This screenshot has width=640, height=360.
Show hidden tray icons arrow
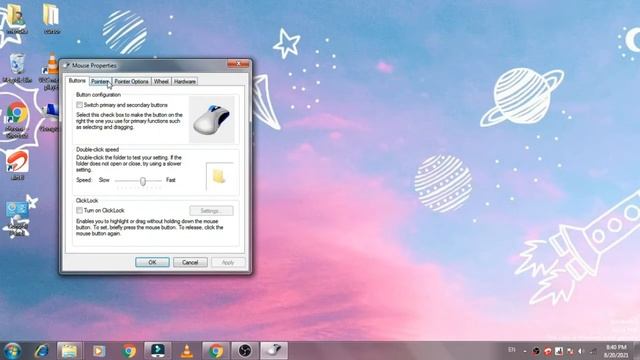pyautogui.click(x=525, y=351)
